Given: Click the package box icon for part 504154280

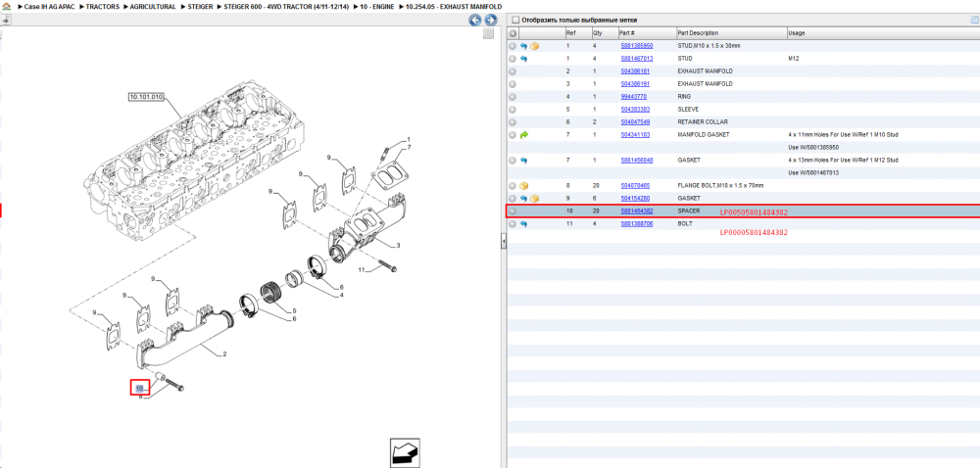Looking at the screenshot, I should [x=534, y=199].
